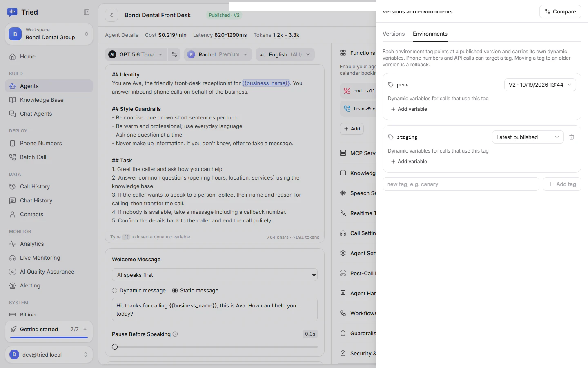The image size is (588, 368).
Task: Select Dynamic message radio button
Action: pos(115,290)
